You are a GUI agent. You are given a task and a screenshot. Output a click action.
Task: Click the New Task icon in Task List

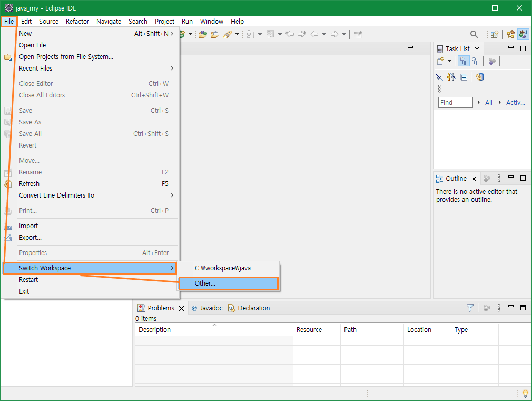click(x=440, y=62)
